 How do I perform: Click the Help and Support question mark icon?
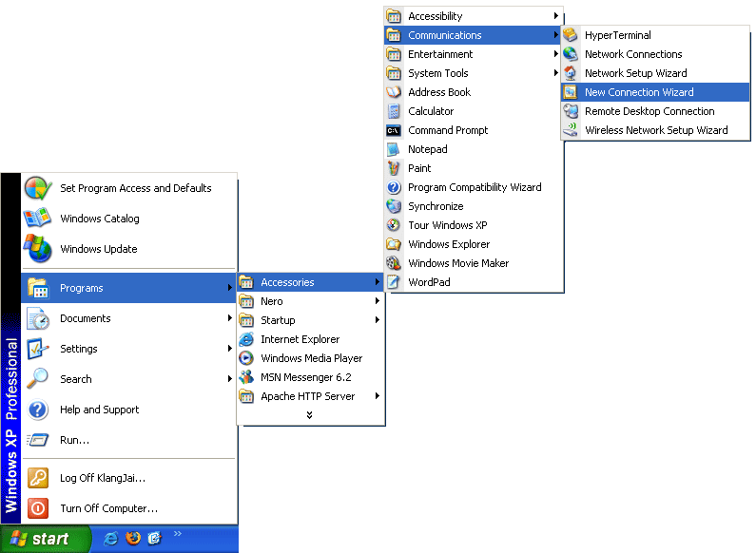[x=38, y=410]
